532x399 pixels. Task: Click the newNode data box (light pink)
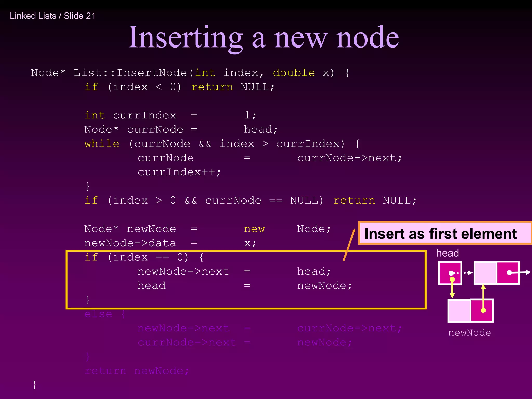pos(459,310)
